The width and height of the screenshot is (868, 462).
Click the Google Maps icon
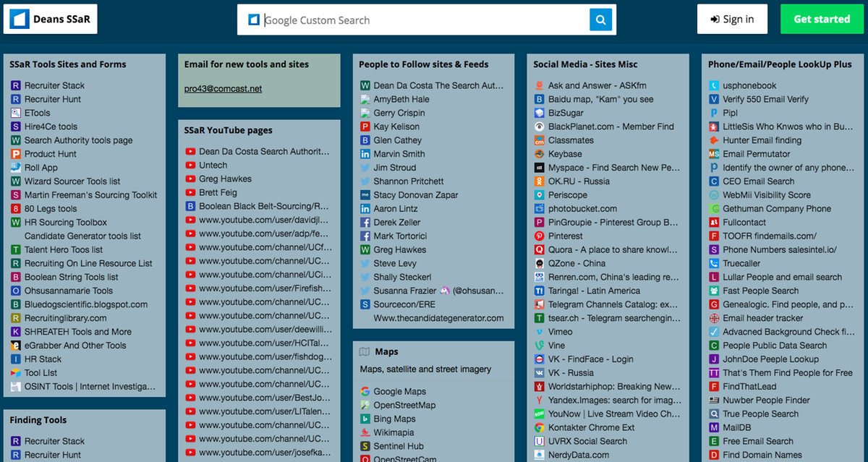tap(365, 392)
